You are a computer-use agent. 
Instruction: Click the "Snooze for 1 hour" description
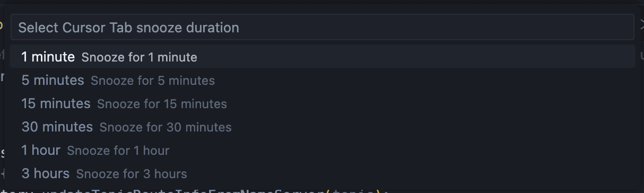(118, 151)
